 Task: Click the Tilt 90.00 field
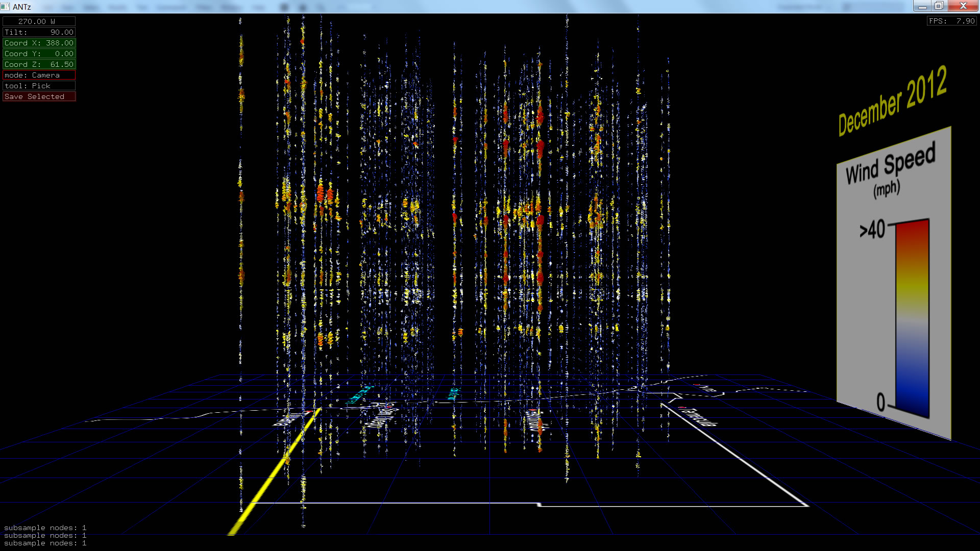point(39,32)
